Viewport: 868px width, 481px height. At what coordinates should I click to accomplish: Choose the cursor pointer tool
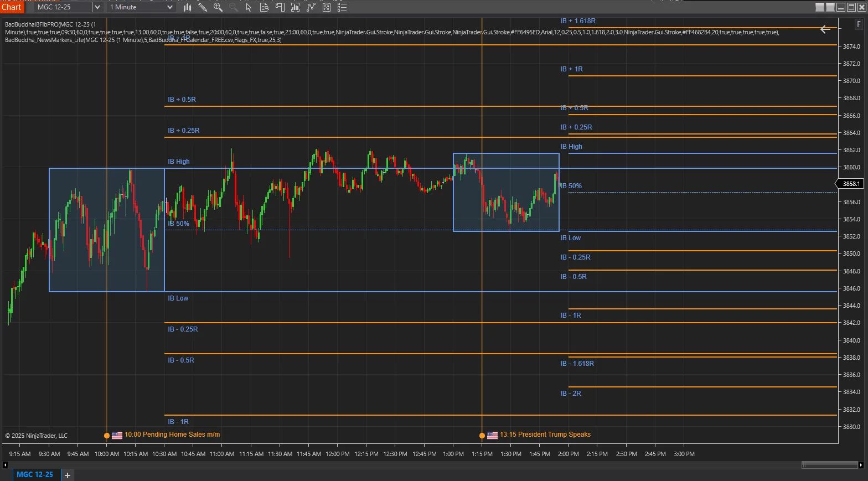coord(249,7)
